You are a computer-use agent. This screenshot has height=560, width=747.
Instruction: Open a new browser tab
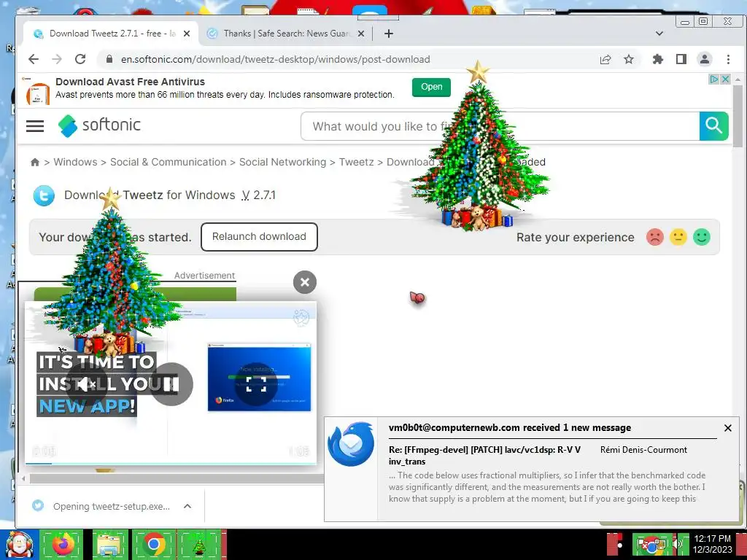point(389,34)
